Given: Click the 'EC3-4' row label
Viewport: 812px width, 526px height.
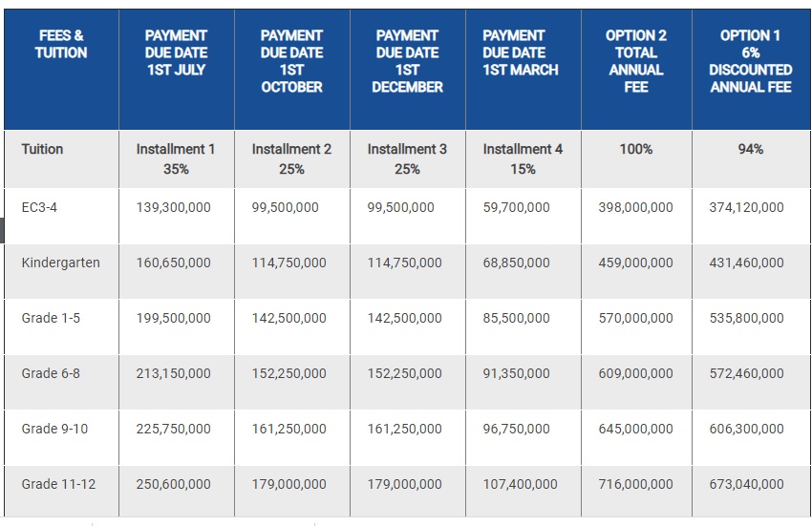Looking at the screenshot, I should (40, 207).
